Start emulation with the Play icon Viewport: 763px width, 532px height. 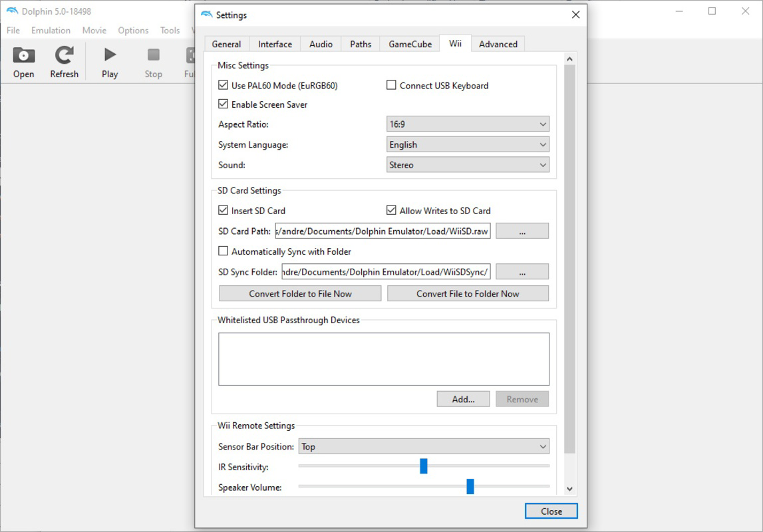pyautogui.click(x=110, y=55)
